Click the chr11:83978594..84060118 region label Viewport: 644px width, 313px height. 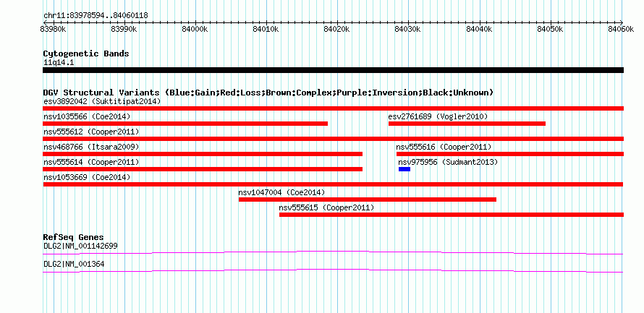coord(96,15)
